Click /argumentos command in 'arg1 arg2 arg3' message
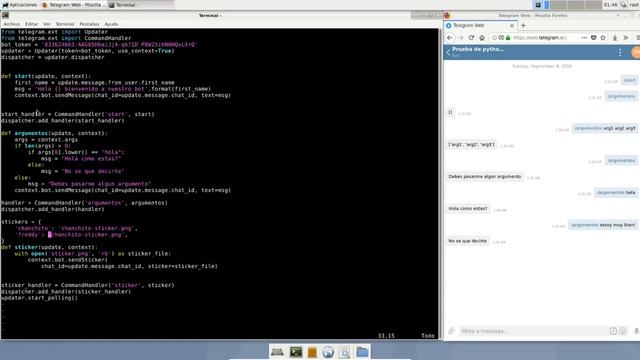This screenshot has width=640, height=360. pyautogui.click(x=588, y=128)
